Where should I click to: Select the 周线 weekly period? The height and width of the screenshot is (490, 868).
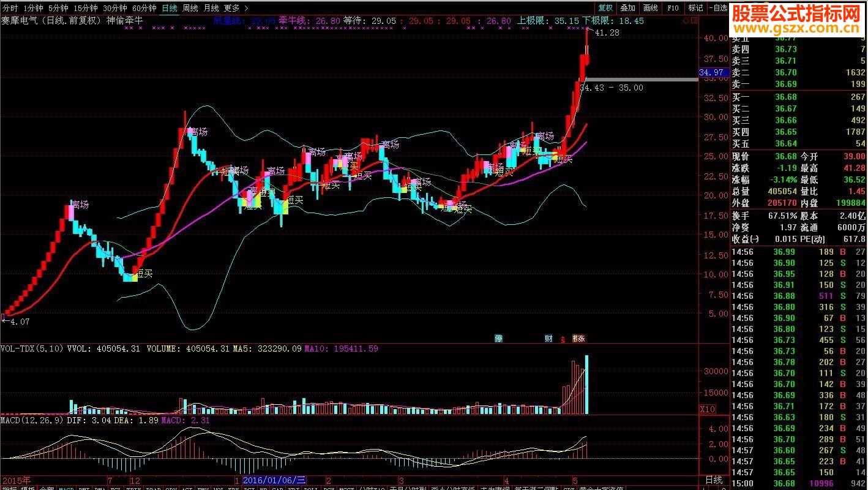coord(190,8)
